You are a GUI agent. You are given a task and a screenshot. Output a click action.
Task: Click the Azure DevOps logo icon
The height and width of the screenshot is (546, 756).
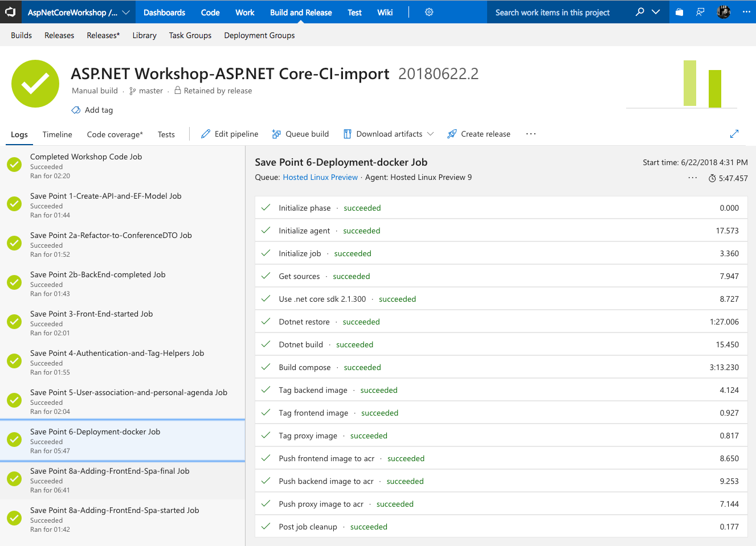click(x=10, y=11)
